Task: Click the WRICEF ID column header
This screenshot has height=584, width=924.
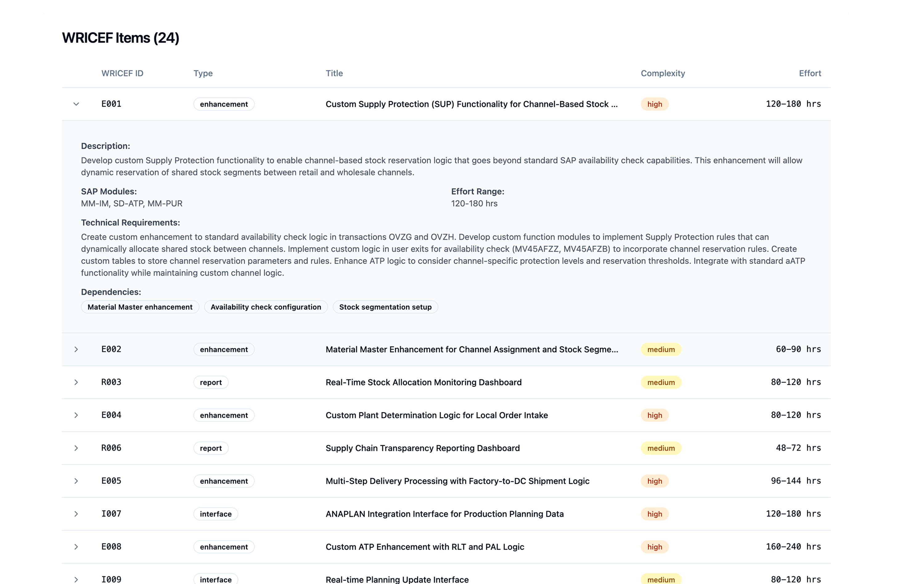Action: tap(122, 73)
